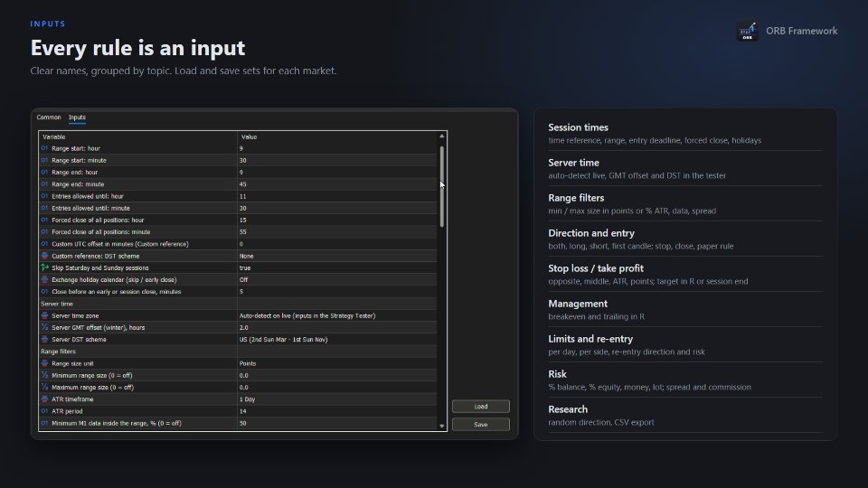Switch to the Common tab
Image resolution: width=868 pixels, height=488 pixels.
(49, 117)
